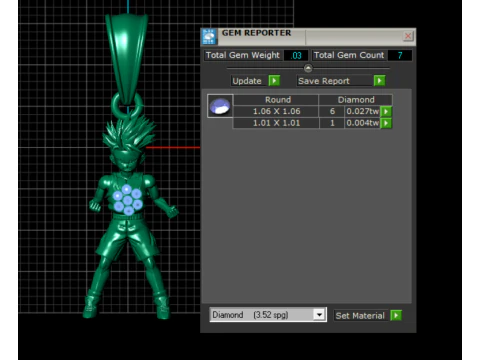Open the Diamond (3.52 spg) material dropdown

pyautogui.click(x=268, y=315)
